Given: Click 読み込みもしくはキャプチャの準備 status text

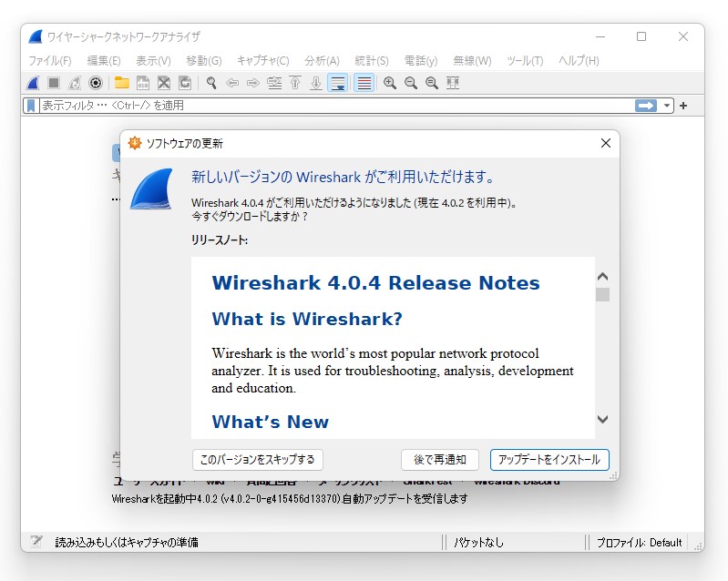Looking at the screenshot, I should click(127, 543).
